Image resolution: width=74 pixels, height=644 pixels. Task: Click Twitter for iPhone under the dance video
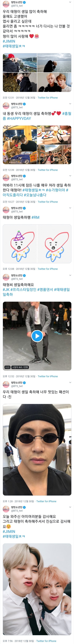48,376
